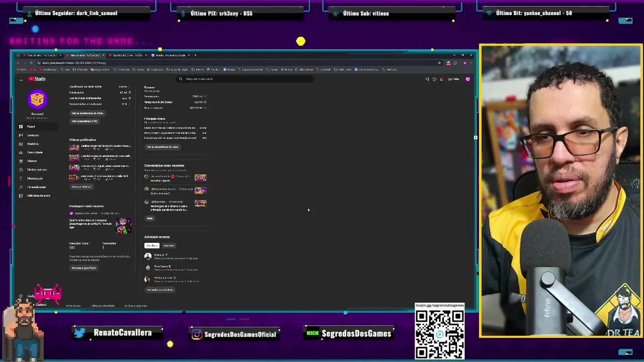The image size is (644, 362).
Task: Bookmark page with the star icon in address bar
Action: (439, 63)
